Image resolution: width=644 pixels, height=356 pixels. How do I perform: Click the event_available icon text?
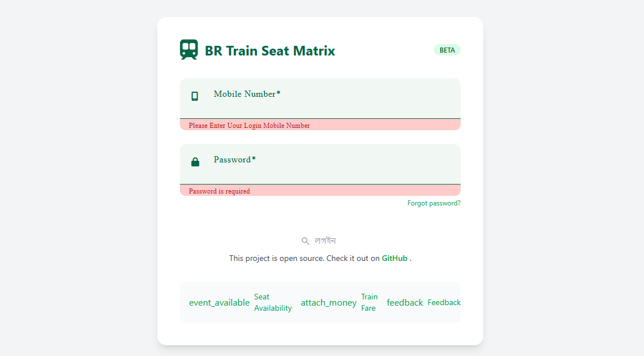[x=219, y=303]
